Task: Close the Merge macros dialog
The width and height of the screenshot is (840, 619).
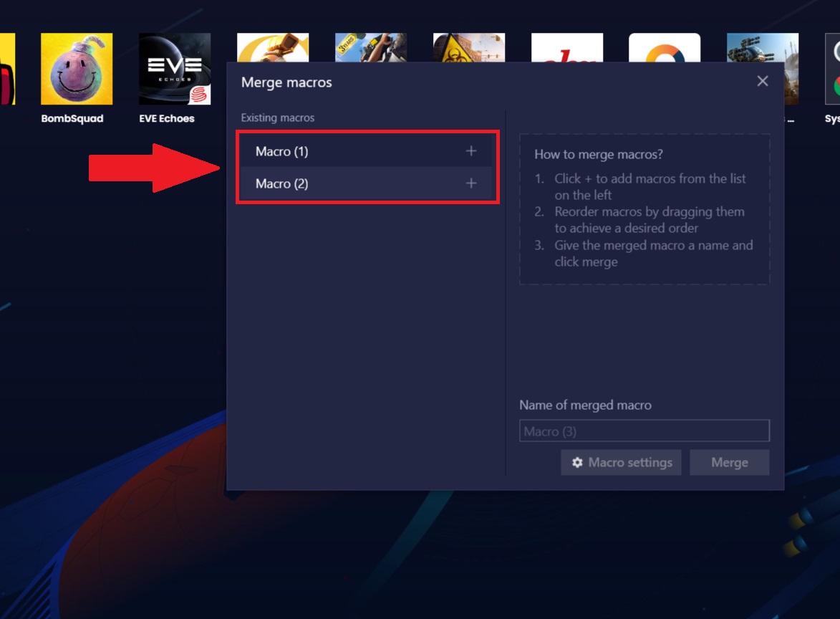Action: point(763,81)
